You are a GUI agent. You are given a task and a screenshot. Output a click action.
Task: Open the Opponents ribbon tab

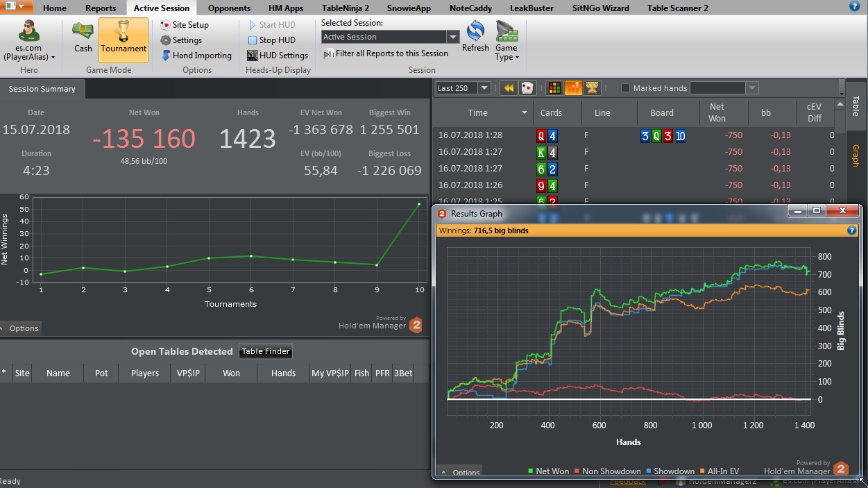229,8
